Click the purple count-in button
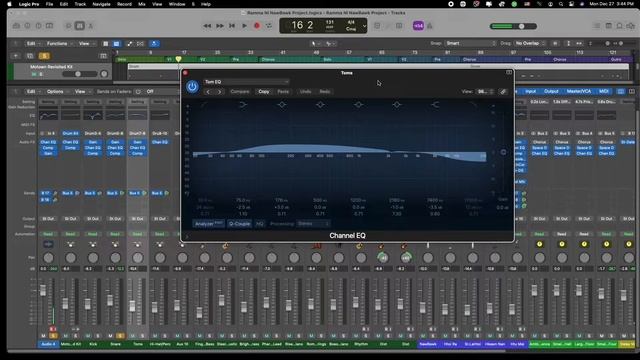This screenshot has height=360, width=640. (x=418, y=26)
